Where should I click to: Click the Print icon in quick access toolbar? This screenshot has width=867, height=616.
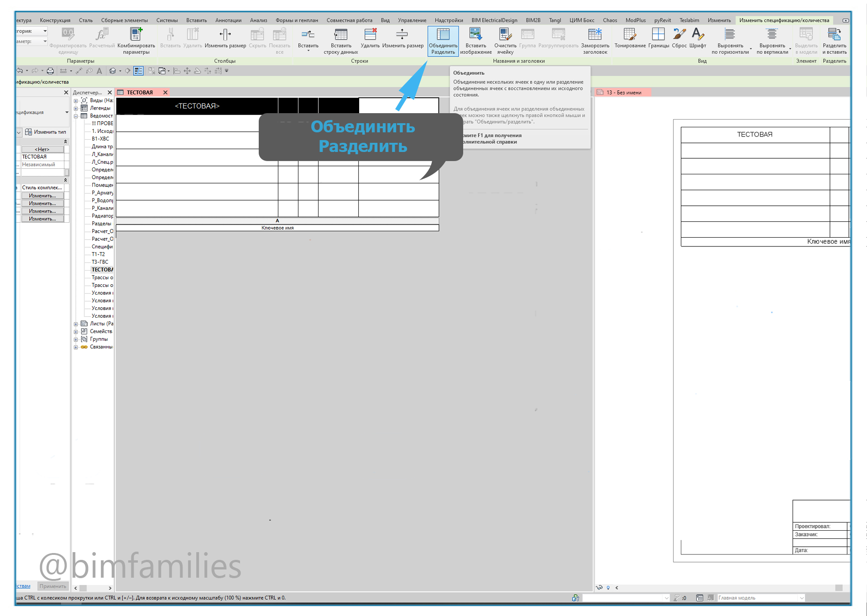tap(51, 71)
